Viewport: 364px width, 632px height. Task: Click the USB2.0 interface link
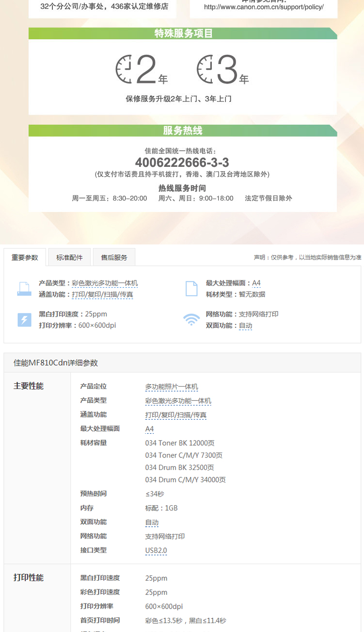pos(156,551)
